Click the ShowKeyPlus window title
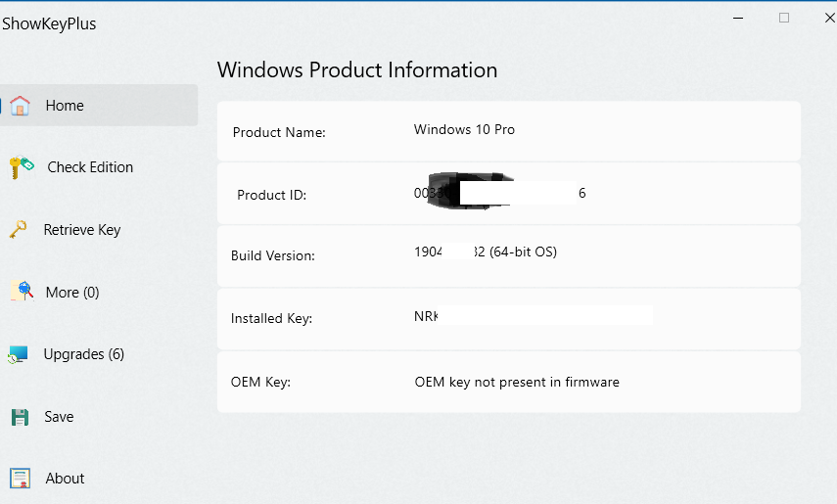Screen dimensions: 837x504 pos(49,23)
